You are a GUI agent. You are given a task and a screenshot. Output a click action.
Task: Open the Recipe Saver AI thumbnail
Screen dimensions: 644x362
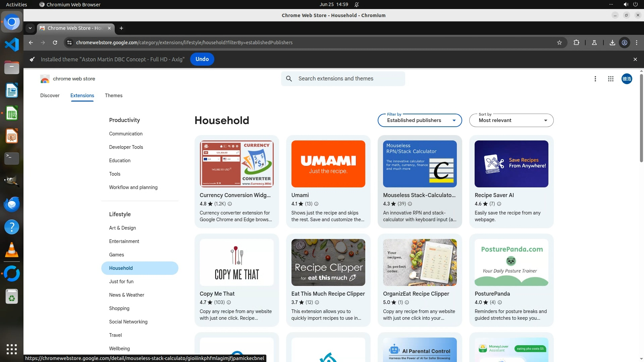(511, 164)
